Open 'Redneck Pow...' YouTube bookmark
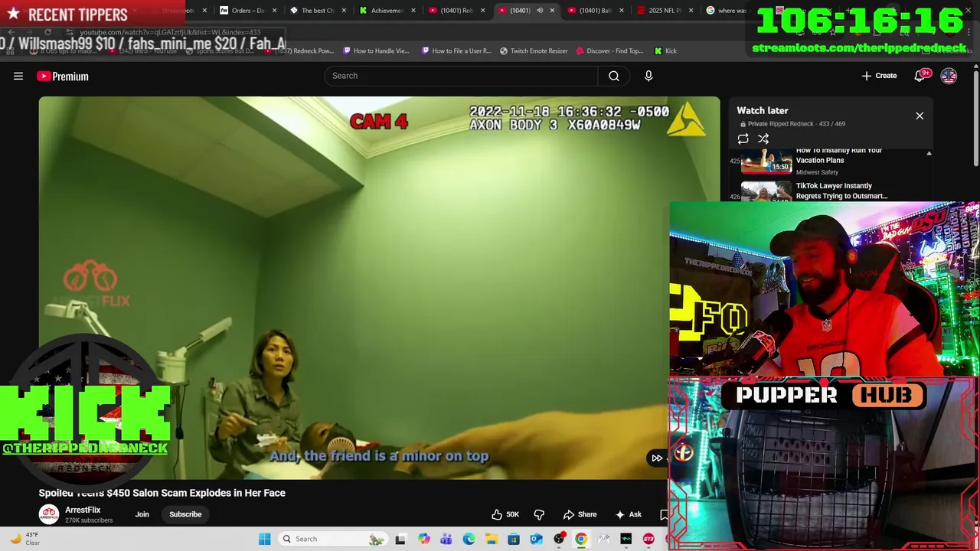The height and width of the screenshot is (551, 980). [299, 51]
